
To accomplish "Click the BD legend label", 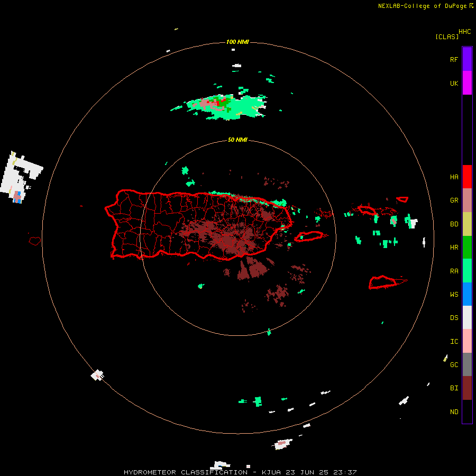I will tap(454, 224).
